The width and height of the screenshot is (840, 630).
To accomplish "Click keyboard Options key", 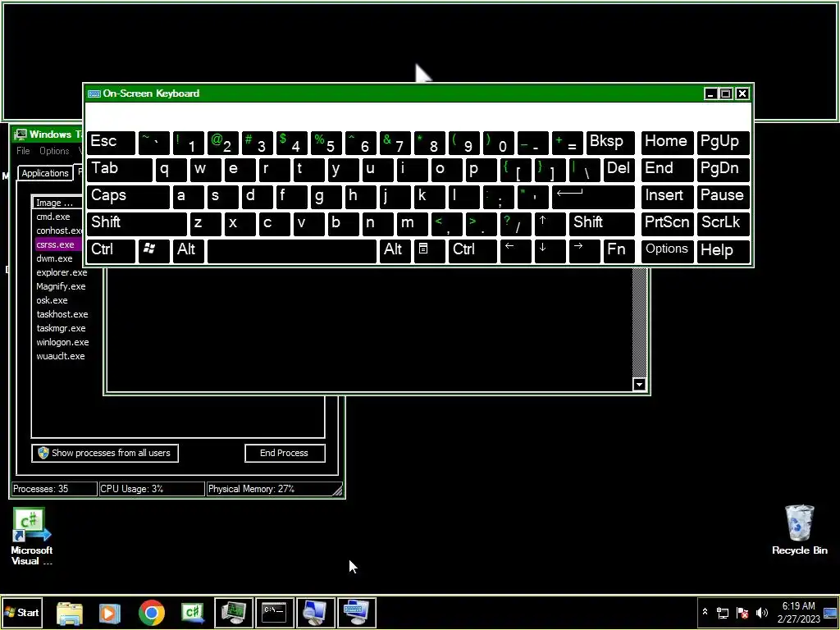I will point(667,251).
